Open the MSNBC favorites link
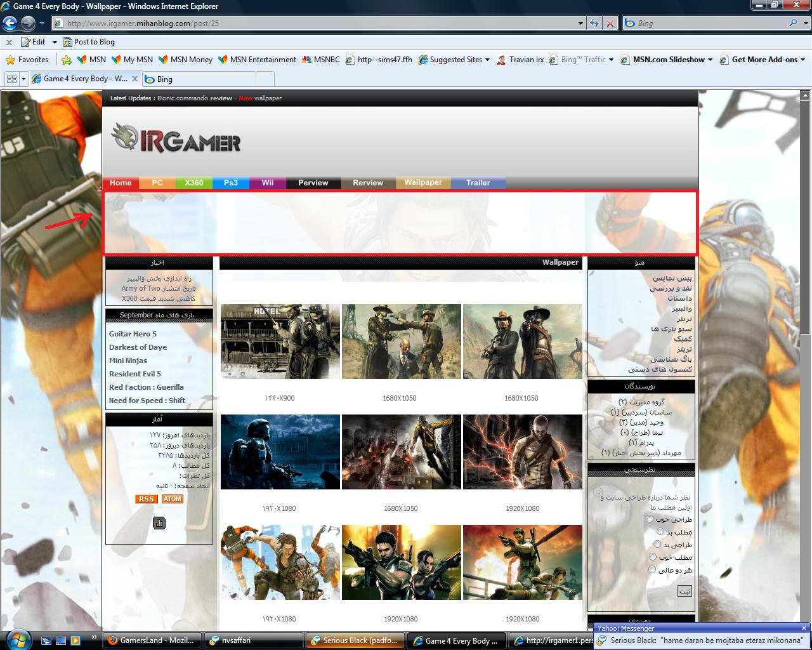Viewport: 812px width, 650px height. [320, 60]
